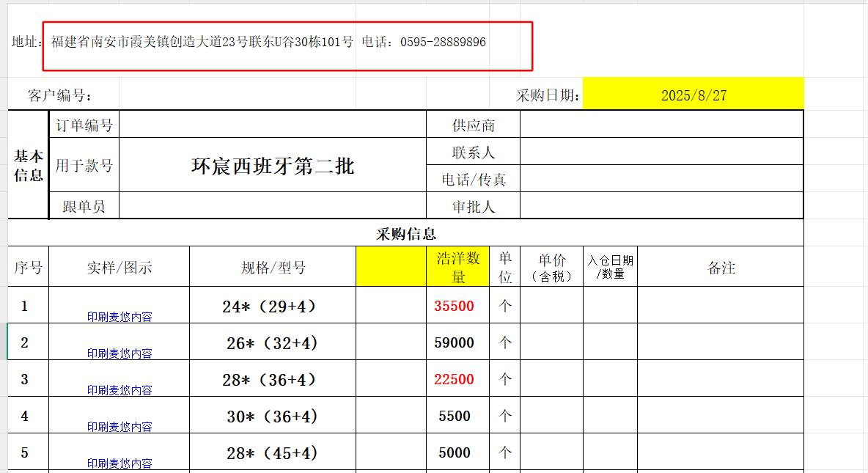Image resolution: width=868 pixels, height=473 pixels.
Task: Select the spec cell 24*(29+4)
Action: pos(272,306)
